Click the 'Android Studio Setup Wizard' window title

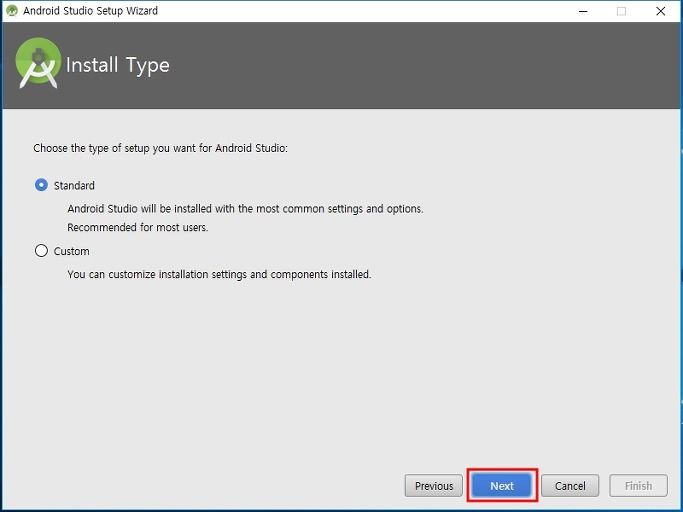(x=91, y=11)
